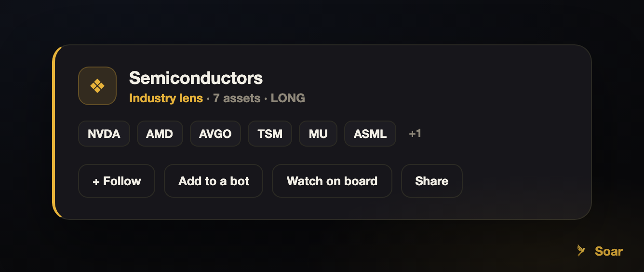Click the Add to a bot button

(x=214, y=181)
